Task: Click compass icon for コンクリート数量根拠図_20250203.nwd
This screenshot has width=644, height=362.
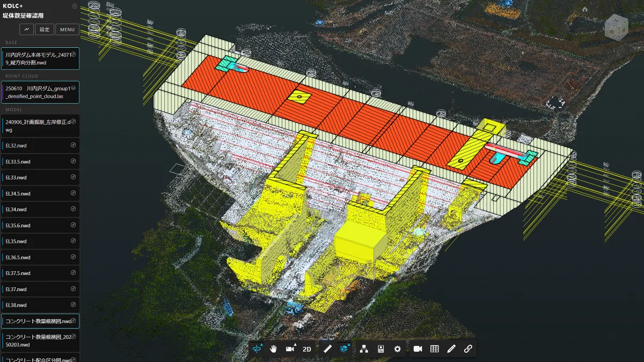Action: click(x=74, y=337)
